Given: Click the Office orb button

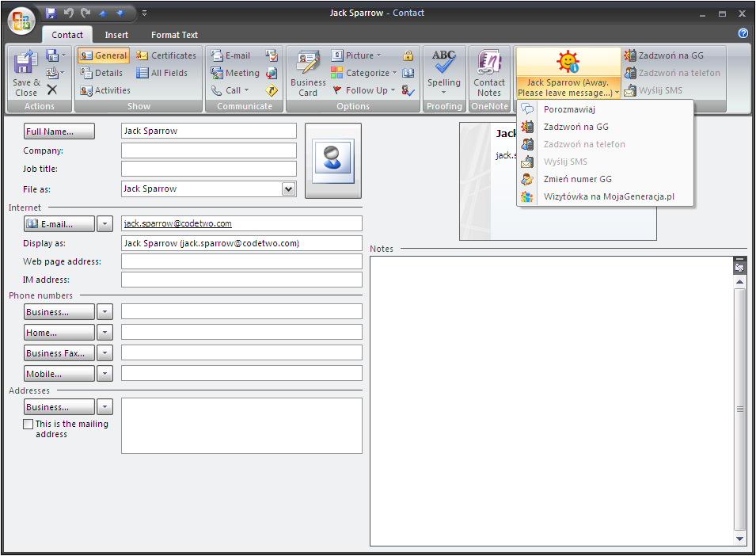Looking at the screenshot, I should coord(21,21).
